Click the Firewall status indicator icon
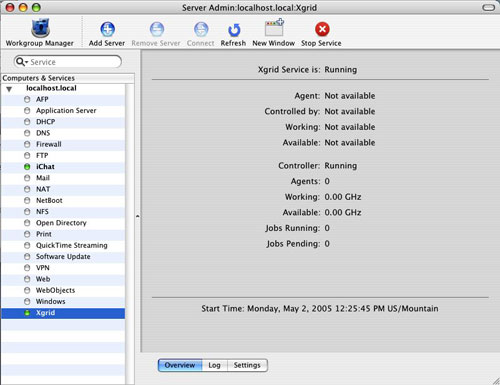Screen dimensions: 500x385 coord(27,144)
